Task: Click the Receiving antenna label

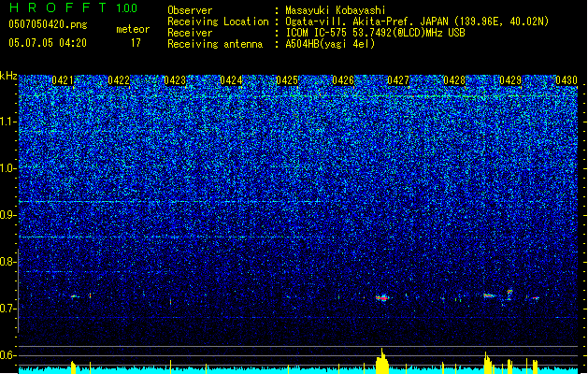Action: [215, 44]
